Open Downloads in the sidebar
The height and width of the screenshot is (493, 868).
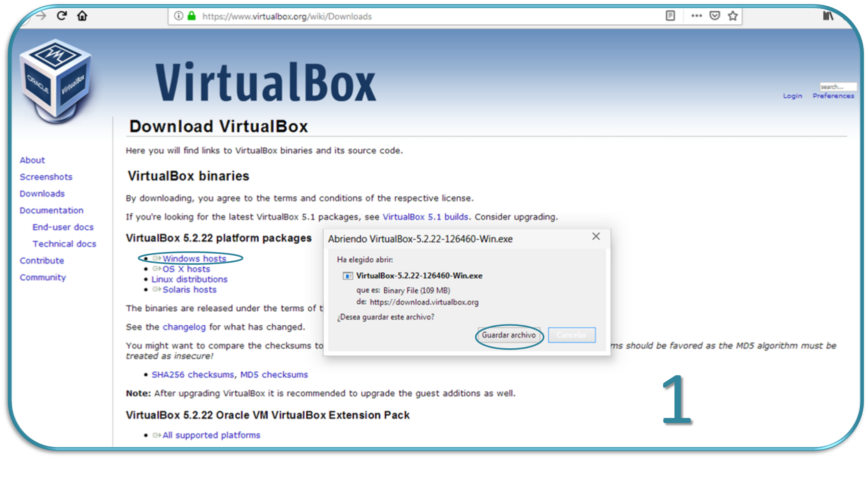click(x=42, y=194)
